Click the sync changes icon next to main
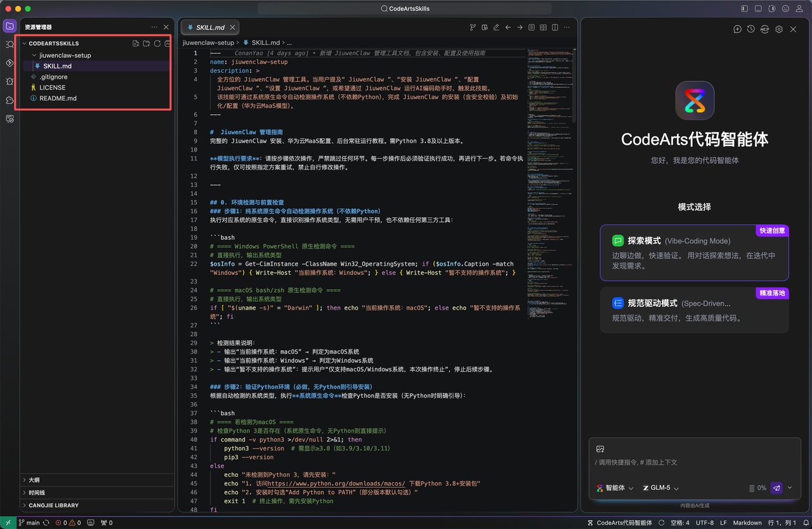The image size is (812, 529). pyautogui.click(x=46, y=523)
